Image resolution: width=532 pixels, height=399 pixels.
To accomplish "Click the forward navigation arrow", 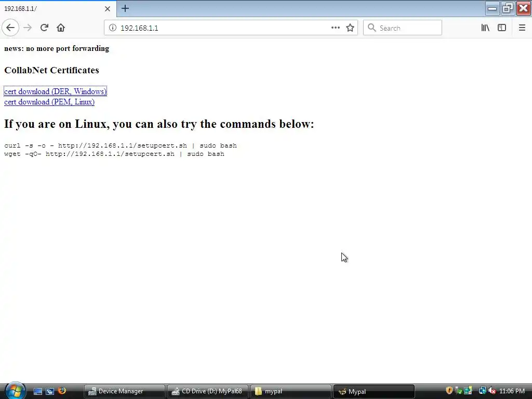I will point(28,28).
